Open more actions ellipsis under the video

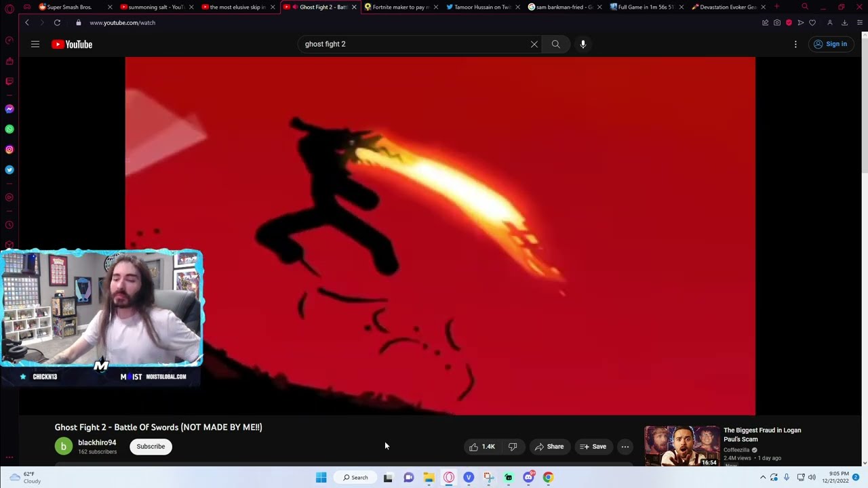click(625, 447)
